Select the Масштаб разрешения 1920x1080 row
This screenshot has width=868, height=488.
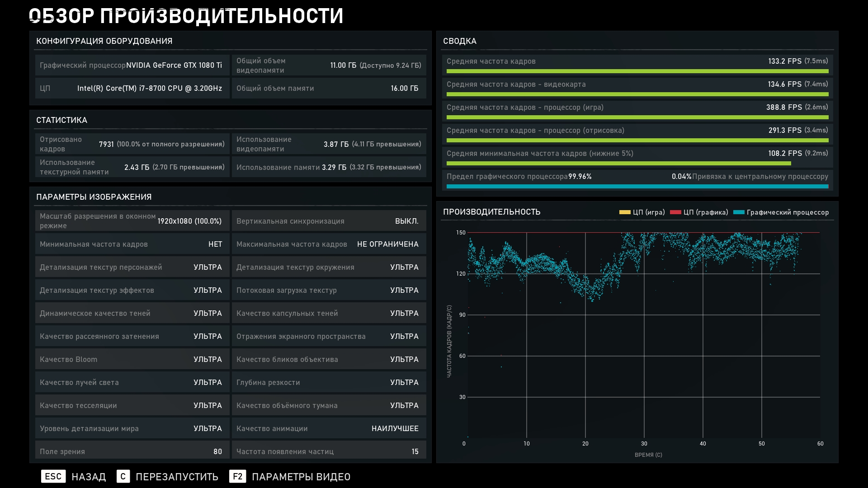(132, 221)
